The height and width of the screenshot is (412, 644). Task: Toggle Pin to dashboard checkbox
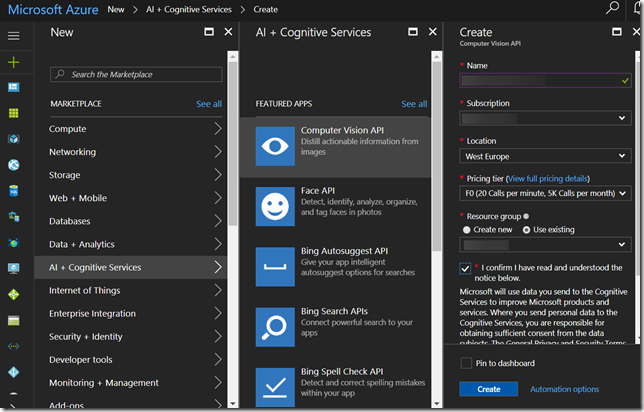(x=467, y=363)
